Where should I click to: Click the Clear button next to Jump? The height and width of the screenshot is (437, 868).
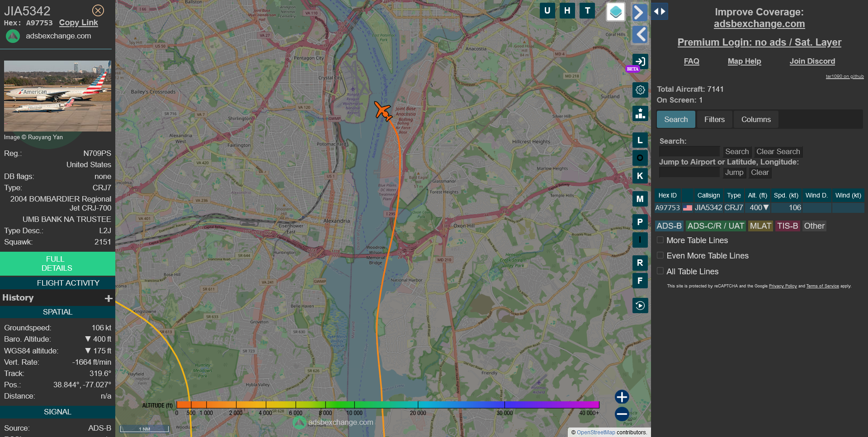coord(759,173)
